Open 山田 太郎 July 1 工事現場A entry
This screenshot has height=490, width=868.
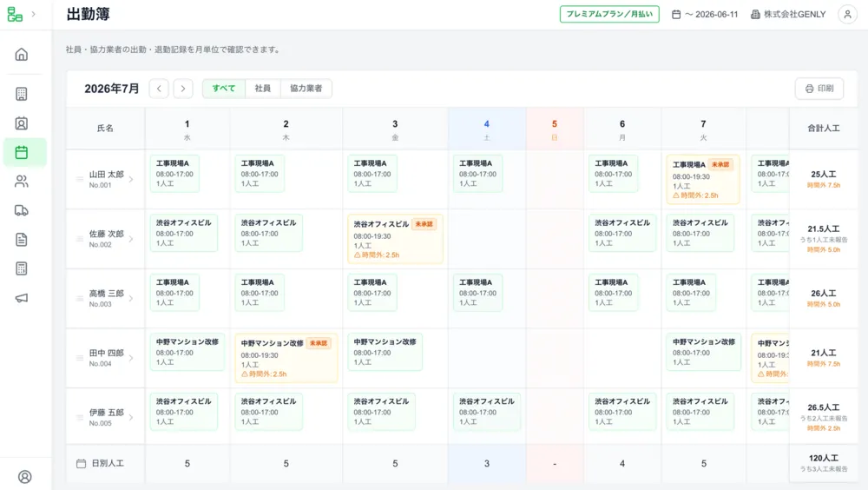pos(174,174)
